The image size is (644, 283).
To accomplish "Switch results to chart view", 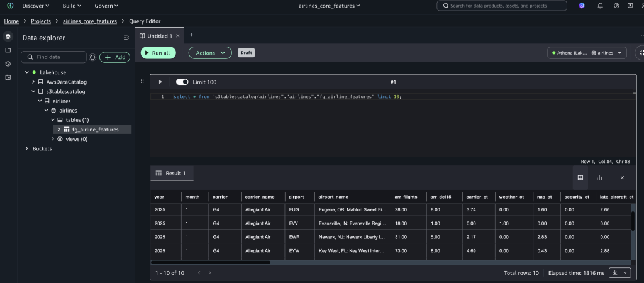I will coord(599,178).
